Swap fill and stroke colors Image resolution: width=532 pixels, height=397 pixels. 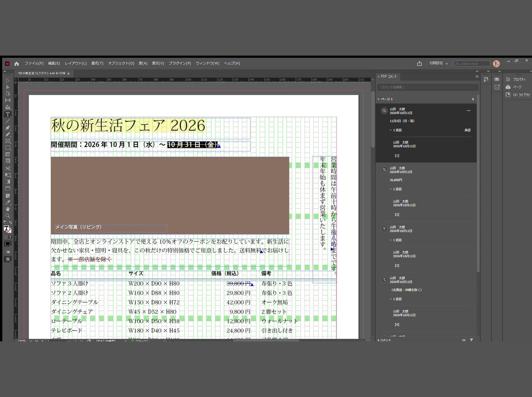[10, 222]
